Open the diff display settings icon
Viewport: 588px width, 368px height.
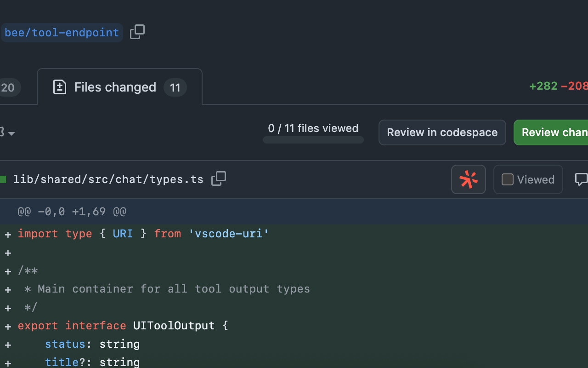click(2, 132)
